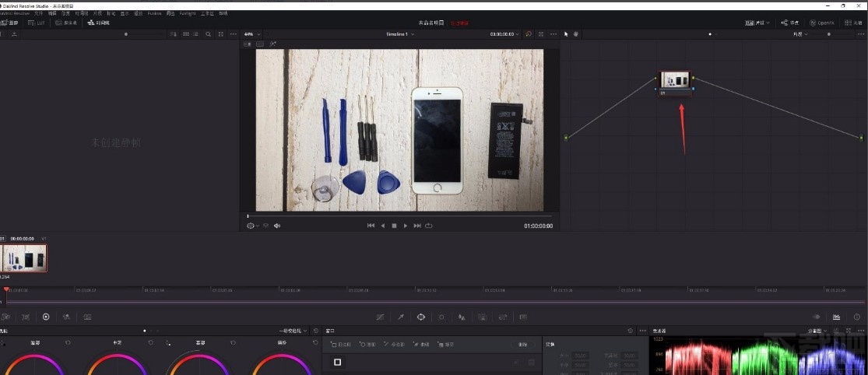Open the viewer zoom 44% dropdown

click(252, 34)
